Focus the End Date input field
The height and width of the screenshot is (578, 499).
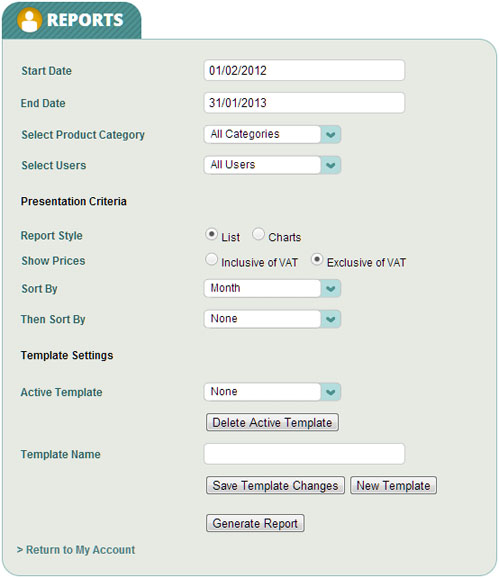pyautogui.click(x=304, y=102)
